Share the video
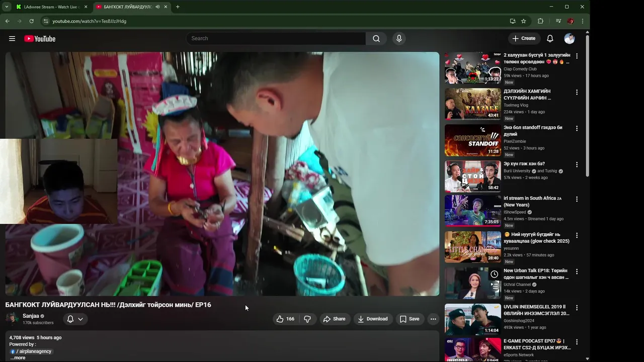 tap(334, 319)
